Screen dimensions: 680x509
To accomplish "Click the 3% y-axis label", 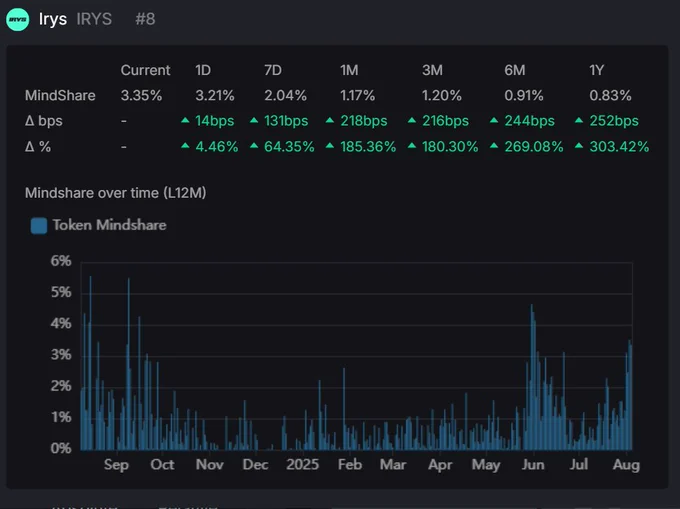I will coord(61,355).
